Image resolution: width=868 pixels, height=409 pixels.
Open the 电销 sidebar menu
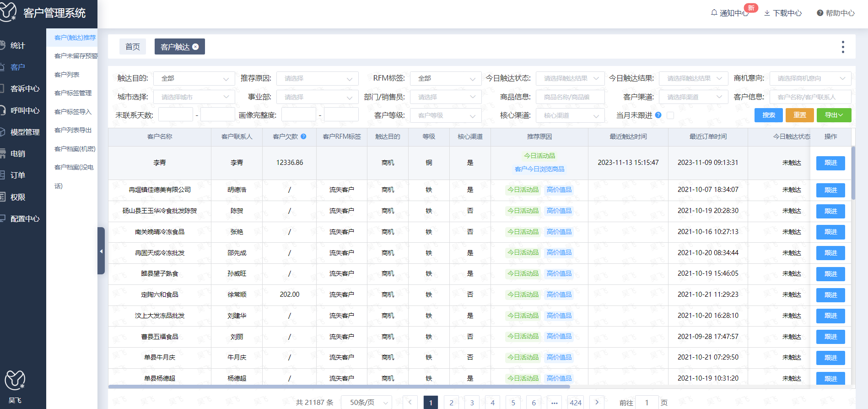point(18,153)
